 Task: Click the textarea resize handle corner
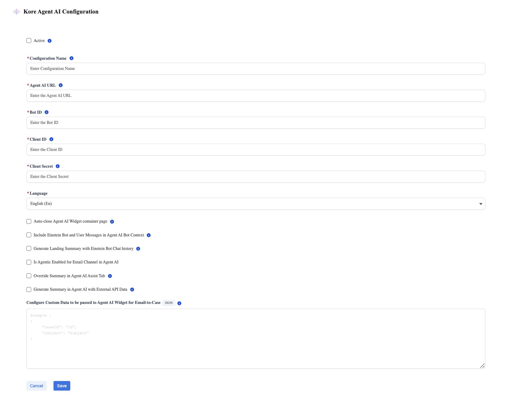[x=482, y=366]
